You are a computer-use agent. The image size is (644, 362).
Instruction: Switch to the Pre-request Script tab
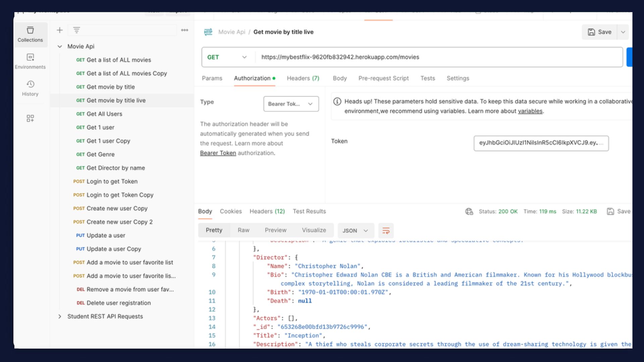click(383, 78)
